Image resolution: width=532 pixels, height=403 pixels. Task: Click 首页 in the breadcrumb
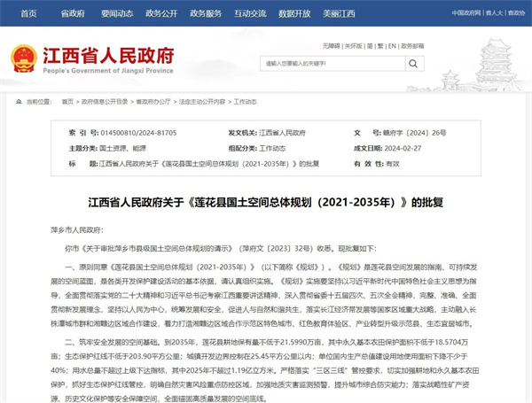tap(67, 102)
